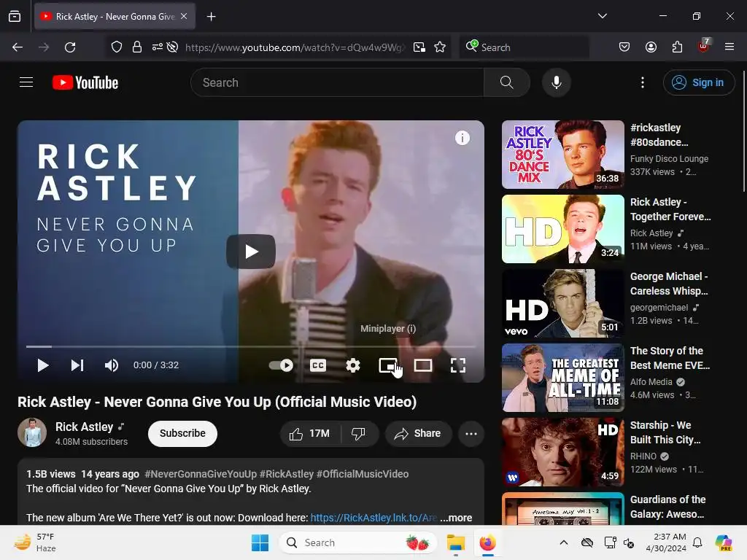Open File Explorer from taskbar

click(455, 542)
